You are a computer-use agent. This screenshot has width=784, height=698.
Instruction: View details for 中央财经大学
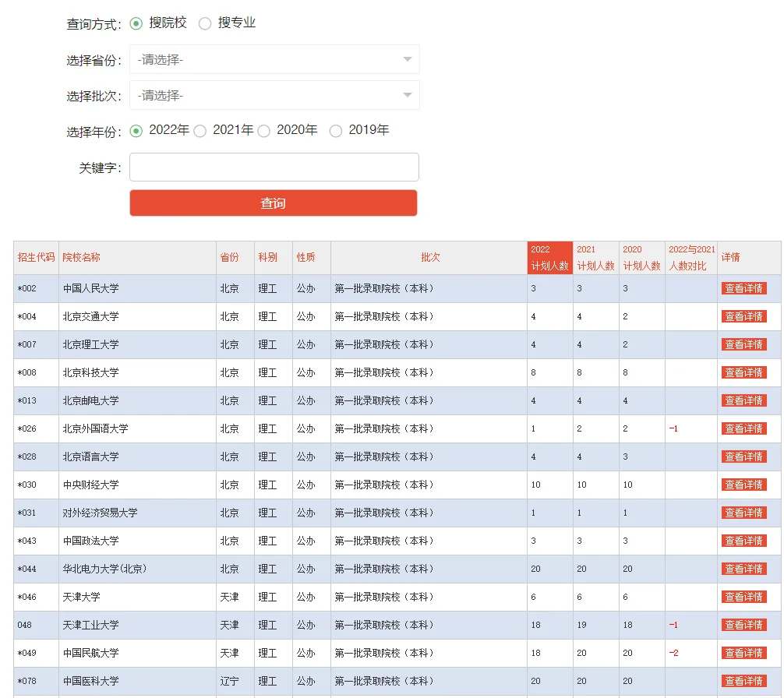click(744, 484)
